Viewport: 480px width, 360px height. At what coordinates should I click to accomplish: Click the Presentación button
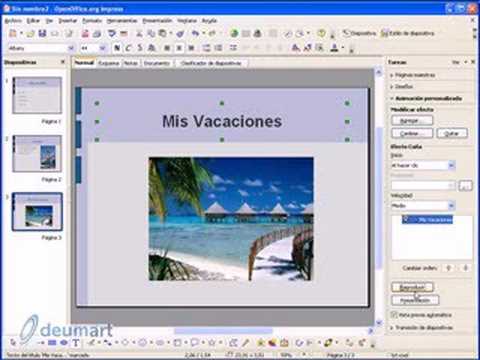point(415,300)
